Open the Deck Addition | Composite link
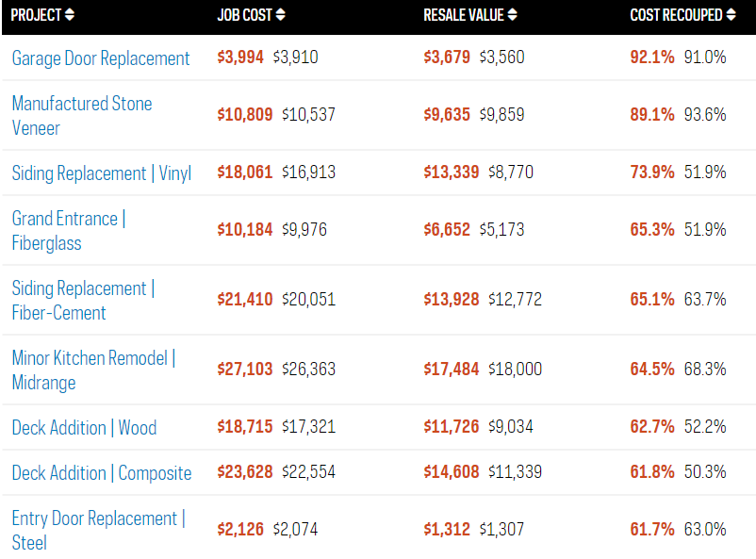Viewport: 756px width, 559px height. click(x=102, y=473)
